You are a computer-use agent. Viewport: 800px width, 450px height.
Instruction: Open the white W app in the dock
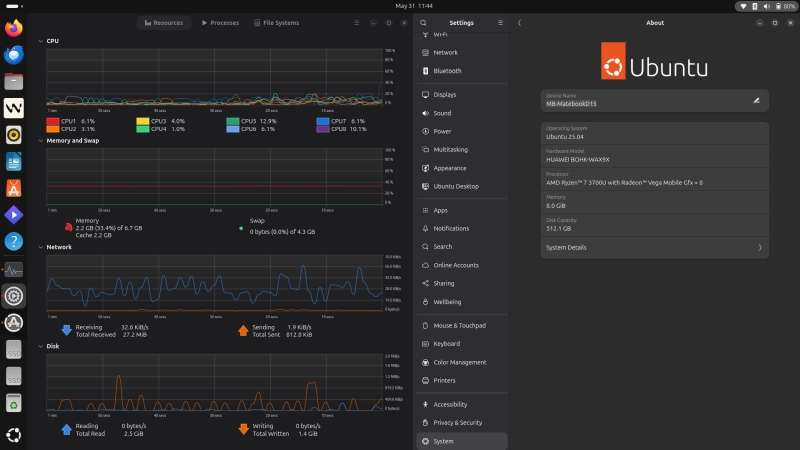(x=14, y=108)
